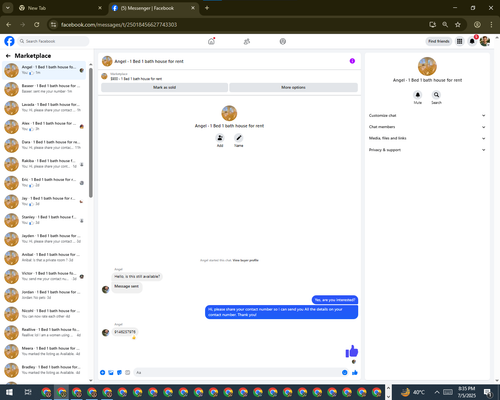Open the View buyer profile link
Screen dimensions: 500x400
245,260
